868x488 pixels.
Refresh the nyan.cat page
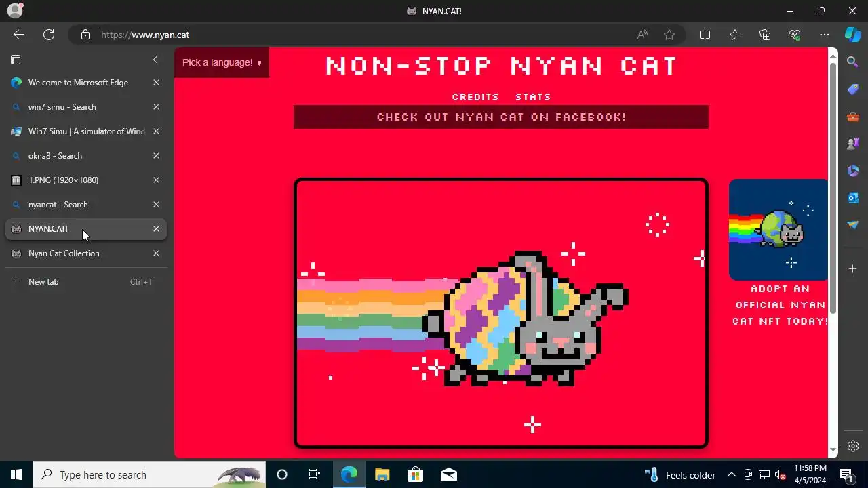tap(49, 35)
